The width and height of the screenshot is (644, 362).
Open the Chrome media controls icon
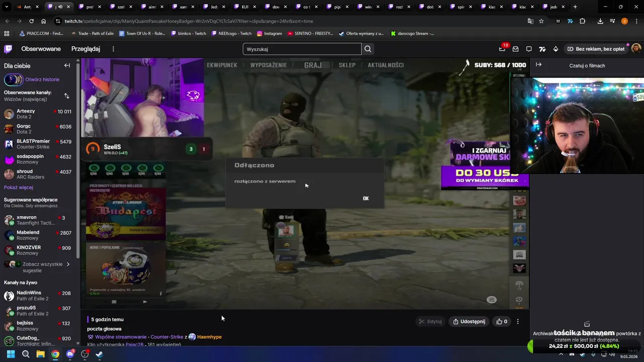click(x=612, y=21)
